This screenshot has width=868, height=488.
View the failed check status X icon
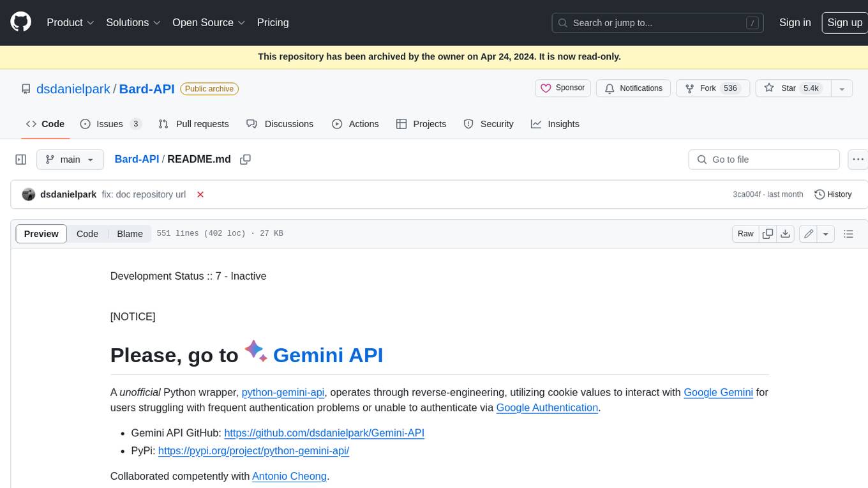click(200, 194)
